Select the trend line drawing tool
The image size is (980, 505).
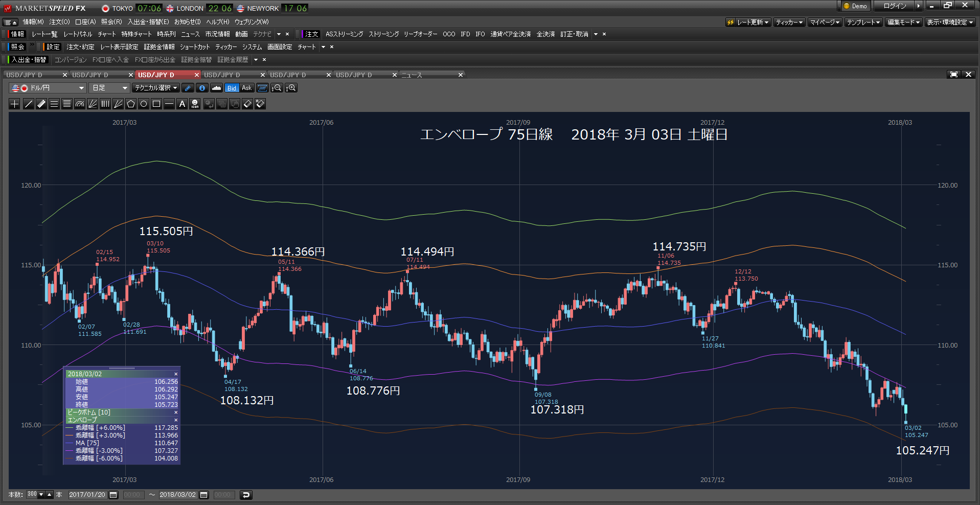(29, 104)
